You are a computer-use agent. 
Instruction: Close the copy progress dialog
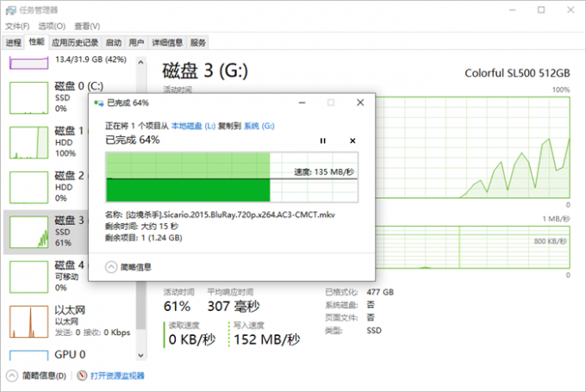tap(360, 103)
